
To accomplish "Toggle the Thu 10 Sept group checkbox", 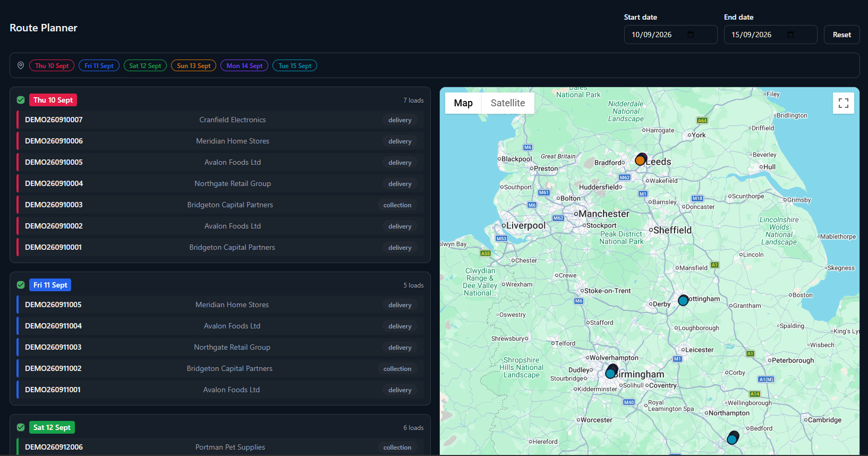I will tap(21, 100).
